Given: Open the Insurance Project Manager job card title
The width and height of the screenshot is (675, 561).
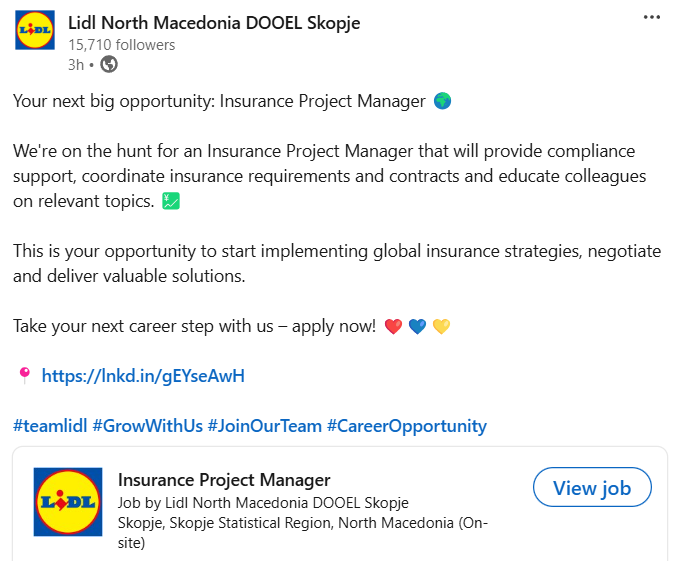Looking at the screenshot, I should pos(224,480).
